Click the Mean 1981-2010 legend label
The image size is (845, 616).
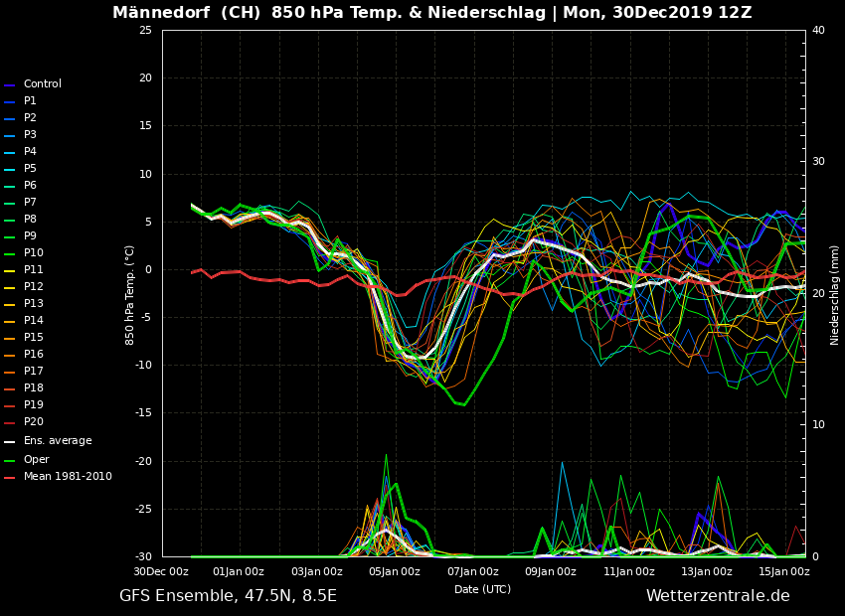tap(68, 477)
